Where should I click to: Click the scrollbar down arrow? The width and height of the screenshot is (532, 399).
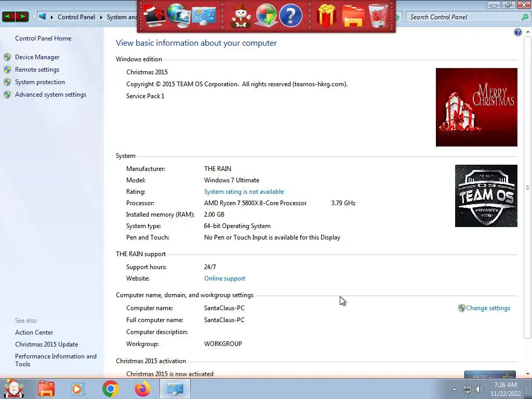(x=527, y=374)
